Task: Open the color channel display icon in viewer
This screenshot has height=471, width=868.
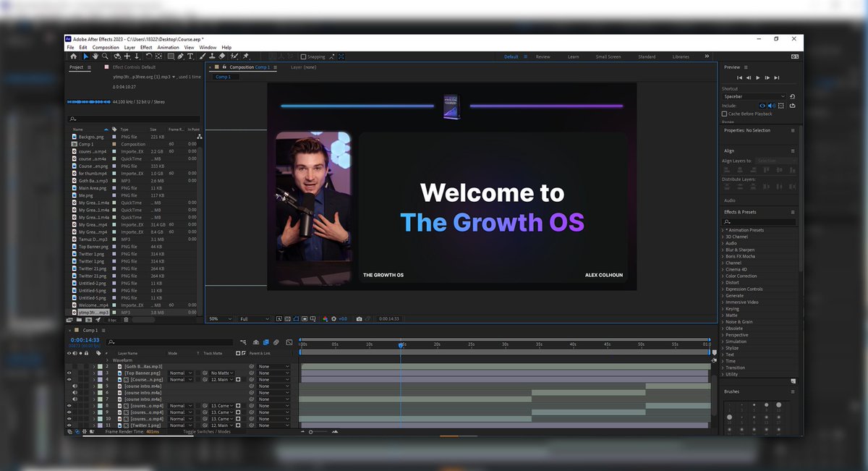Action: pyautogui.click(x=325, y=318)
